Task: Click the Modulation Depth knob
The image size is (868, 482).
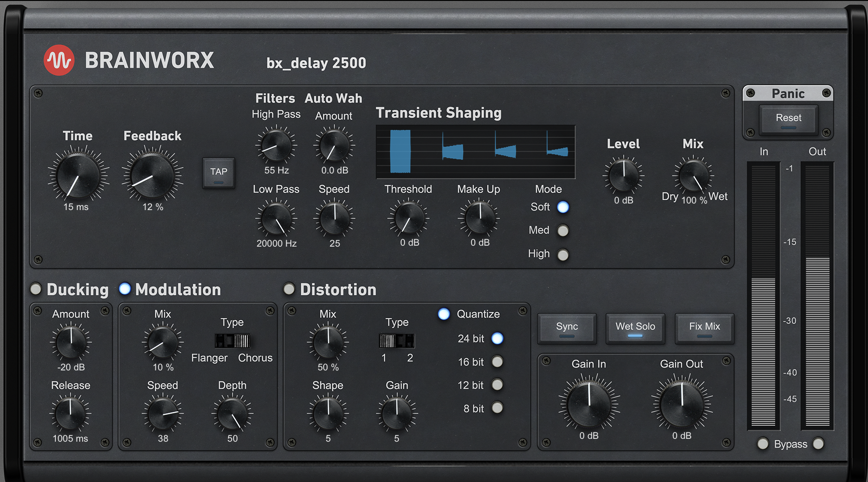Action: (x=232, y=414)
